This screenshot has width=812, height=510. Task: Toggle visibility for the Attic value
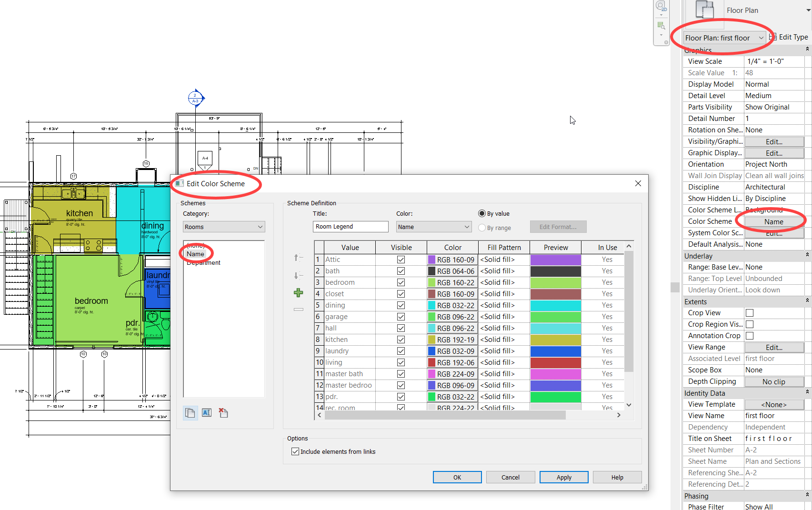[401, 259]
